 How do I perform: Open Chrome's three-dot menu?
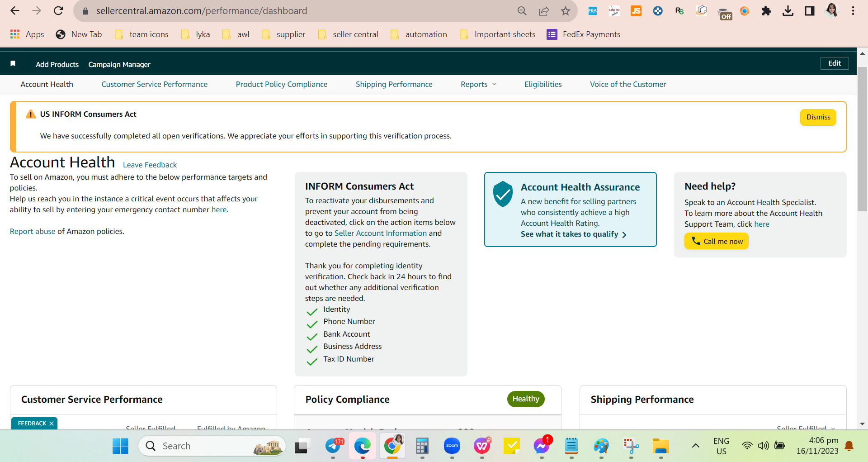tap(853, 11)
